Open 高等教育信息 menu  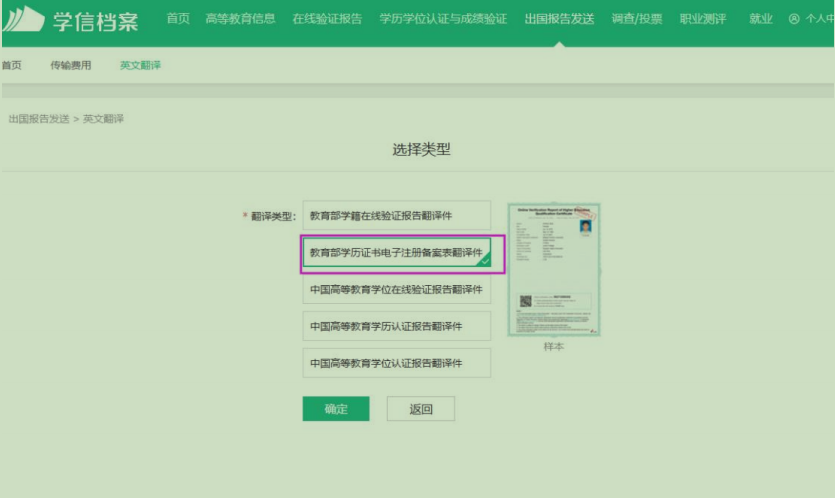tap(240, 19)
